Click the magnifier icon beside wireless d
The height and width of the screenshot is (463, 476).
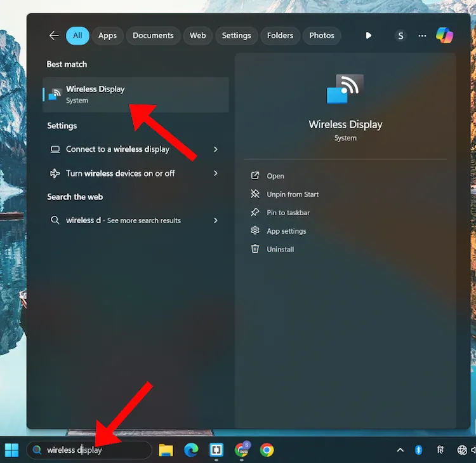tap(55, 220)
